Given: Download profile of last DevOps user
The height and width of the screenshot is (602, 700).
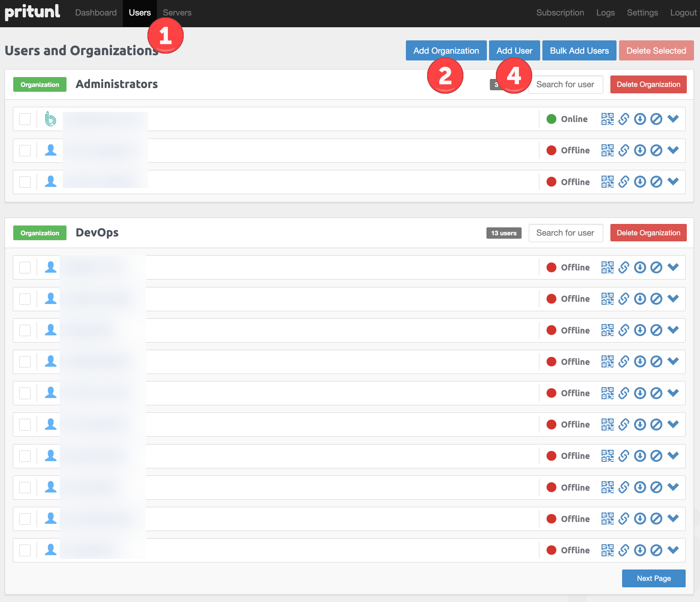Looking at the screenshot, I should coord(640,550).
